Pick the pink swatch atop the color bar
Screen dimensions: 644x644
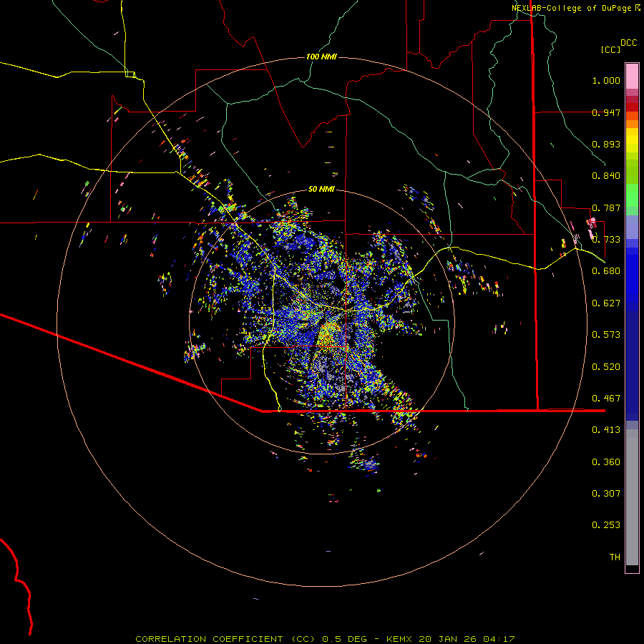(x=632, y=77)
